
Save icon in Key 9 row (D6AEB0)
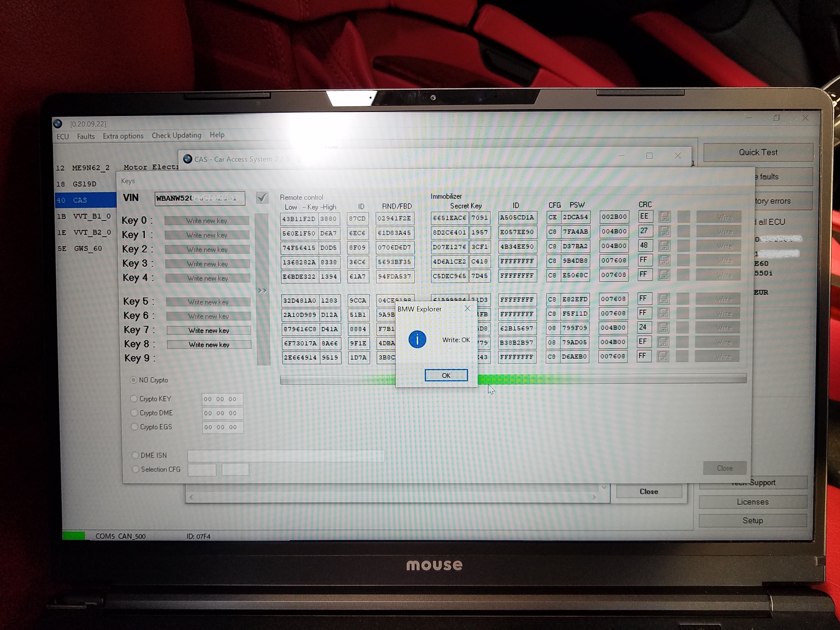663,356
